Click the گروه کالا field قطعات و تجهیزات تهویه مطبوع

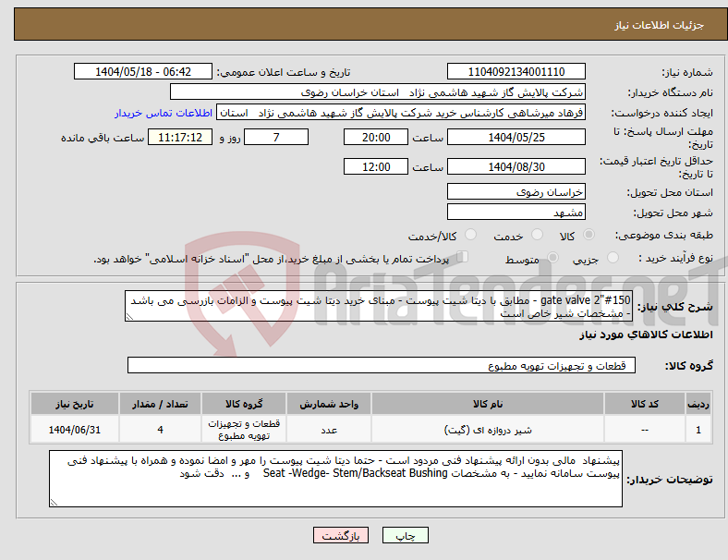coord(382,365)
